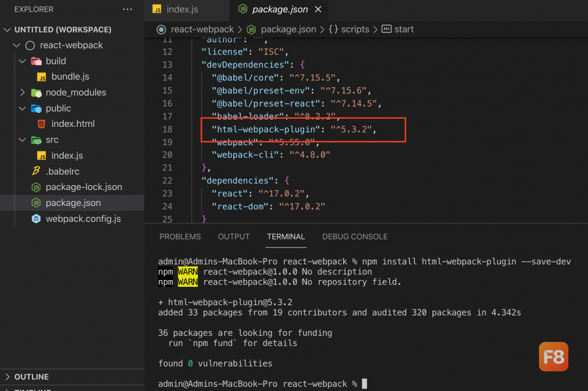The image size is (588, 391).
Task: Open the .babelrc file
Action: click(62, 172)
